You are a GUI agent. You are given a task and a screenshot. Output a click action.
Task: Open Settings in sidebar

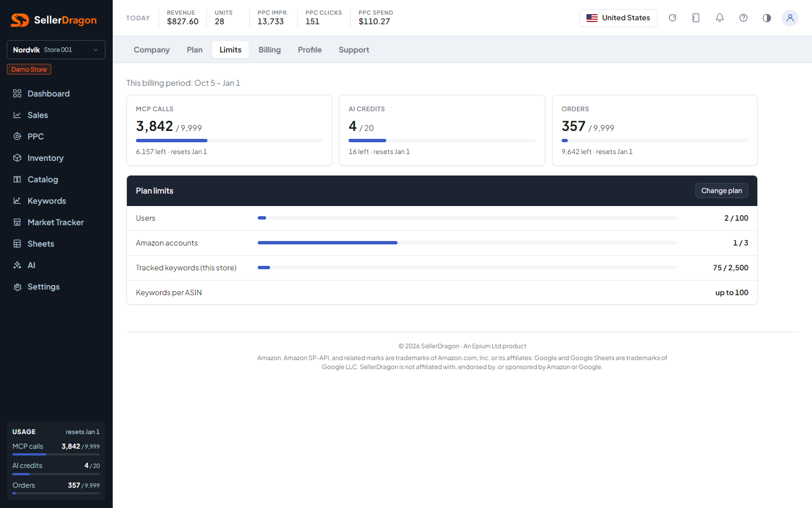pyautogui.click(x=56, y=287)
